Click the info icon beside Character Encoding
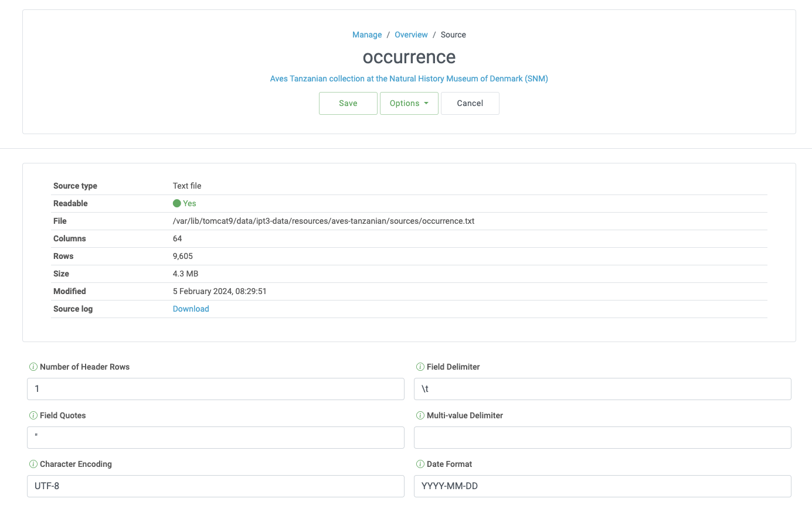The width and height of the screenshot is (812, 512). 33,464
